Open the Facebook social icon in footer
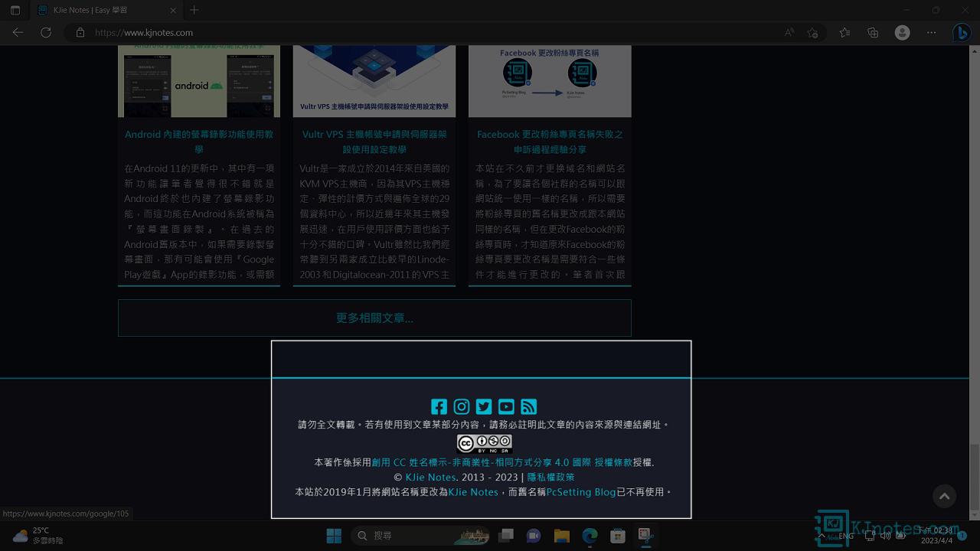Screen dimensions: 980x551 click(x=439, y=406)
